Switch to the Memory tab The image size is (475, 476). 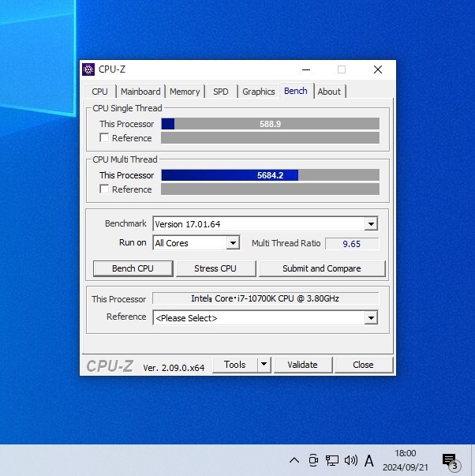point(185,92)
